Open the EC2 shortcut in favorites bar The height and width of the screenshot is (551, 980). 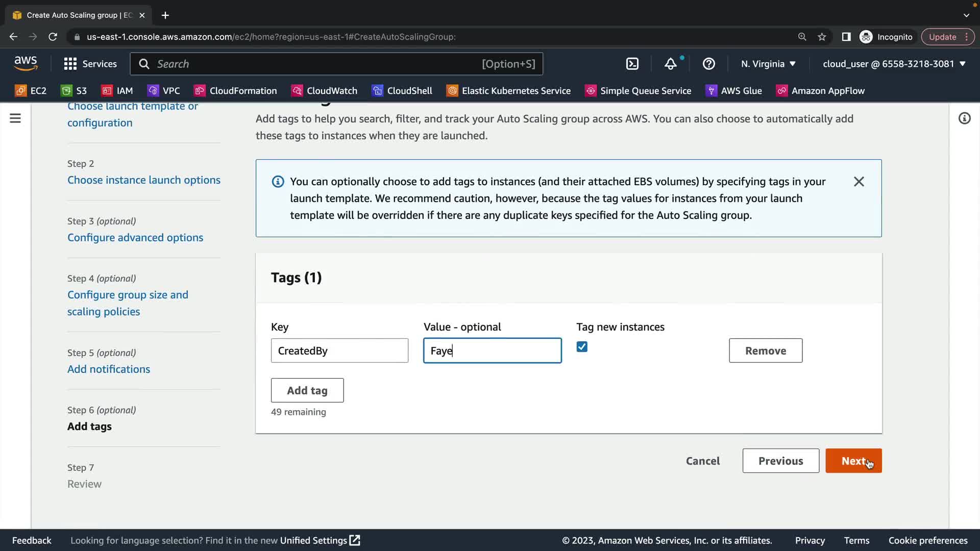tap(31, 91)
